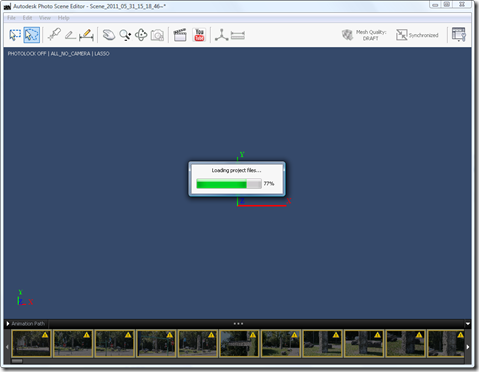Set coordinate system axes tool
Image resolution: width=479 pixels, height=372 pixels.
coord(222,35)
